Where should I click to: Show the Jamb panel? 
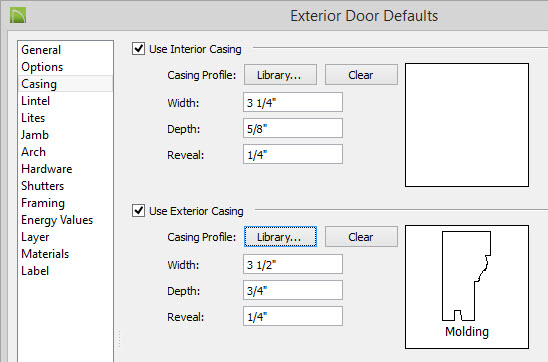click(65, 135)
